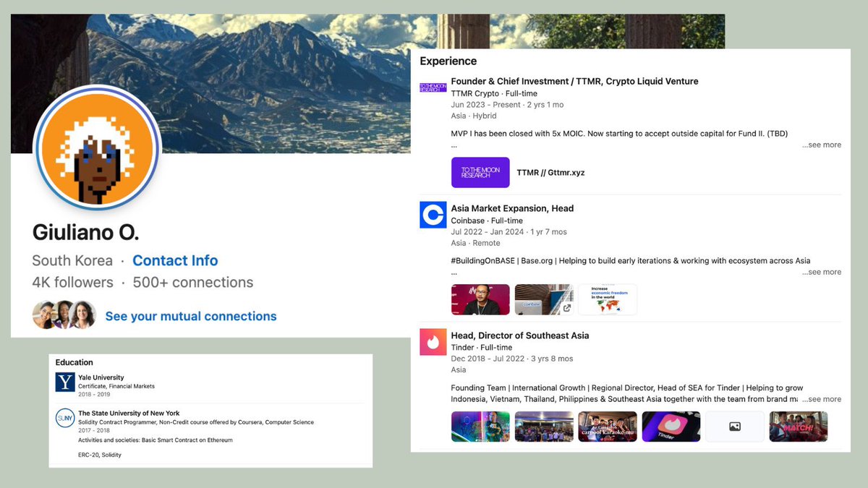Open carpool karaoke media thumbnail
This screenshot has height=488, width=868.
[x=608, y=427]
